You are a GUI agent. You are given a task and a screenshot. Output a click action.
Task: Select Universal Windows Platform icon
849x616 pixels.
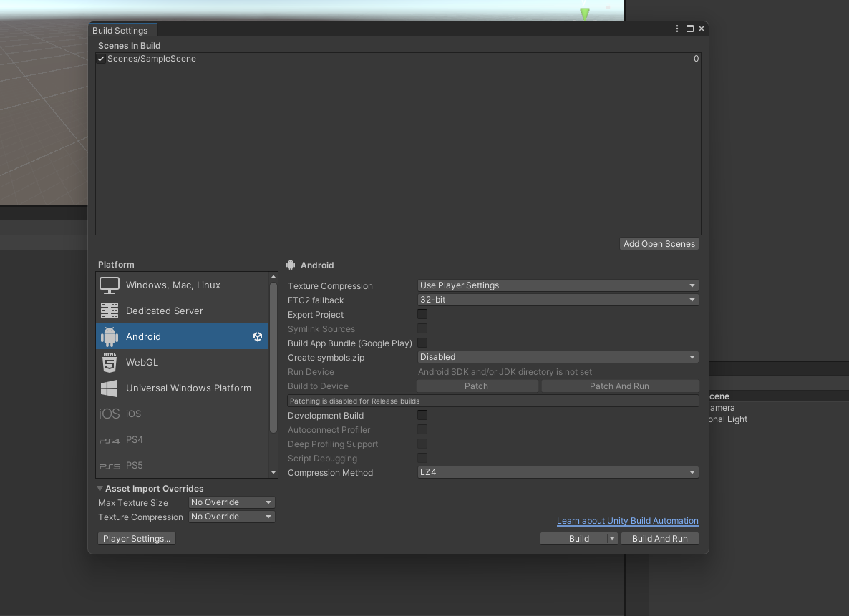(110, 388)
